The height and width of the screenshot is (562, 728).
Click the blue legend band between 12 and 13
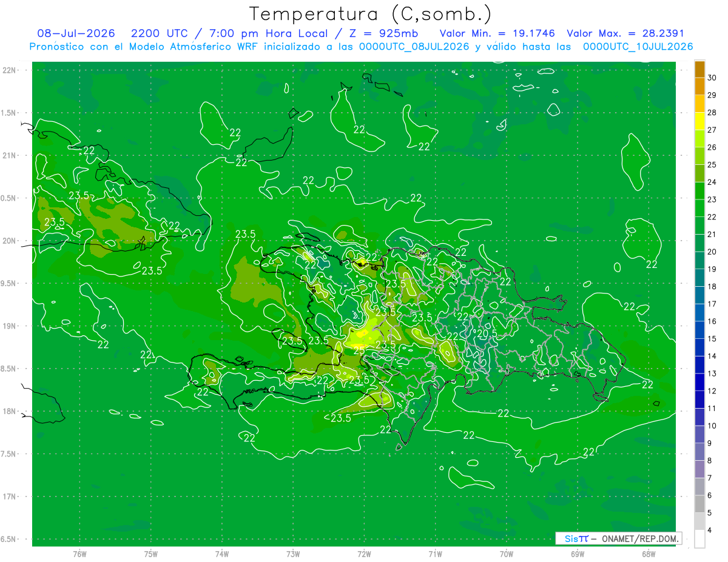[x=699, y=382]
